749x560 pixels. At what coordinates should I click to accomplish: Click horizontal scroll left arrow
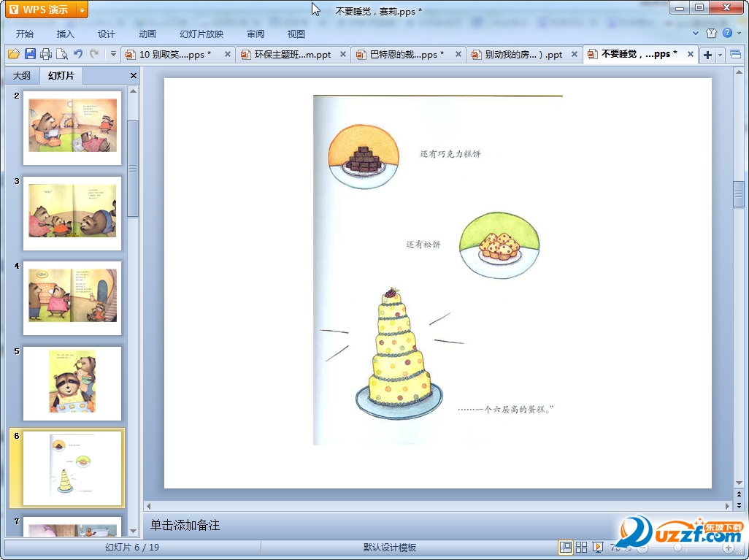click(148, 506)
